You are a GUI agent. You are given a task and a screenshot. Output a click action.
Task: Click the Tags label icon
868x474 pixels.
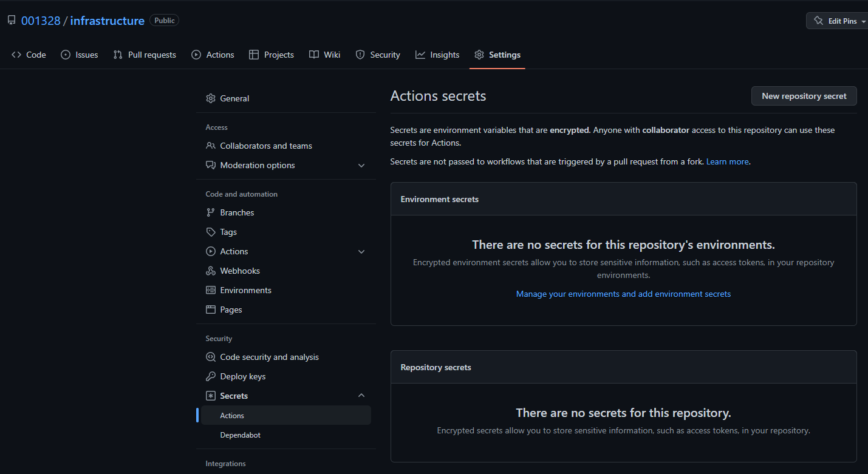click(x=211, y=232)
